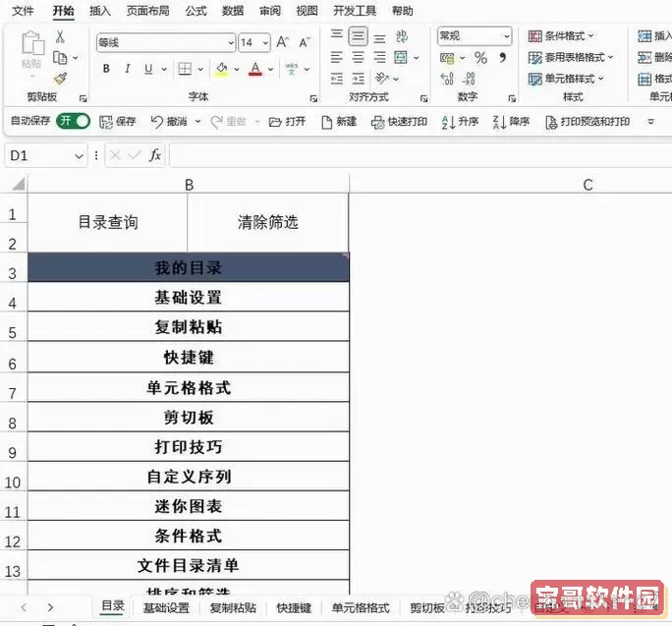Toggle bold formatting
672x626 pixels.
tap(106, 69)
